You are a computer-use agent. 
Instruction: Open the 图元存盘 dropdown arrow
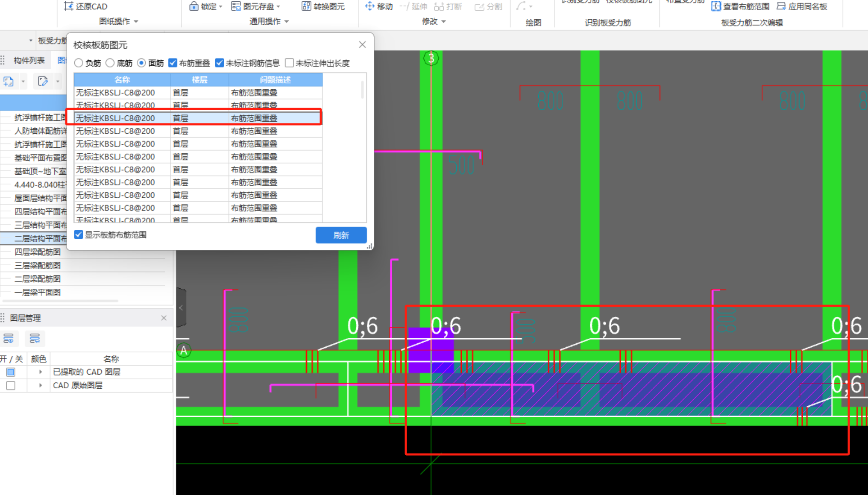pyautogui.click(x=278, y=7)
